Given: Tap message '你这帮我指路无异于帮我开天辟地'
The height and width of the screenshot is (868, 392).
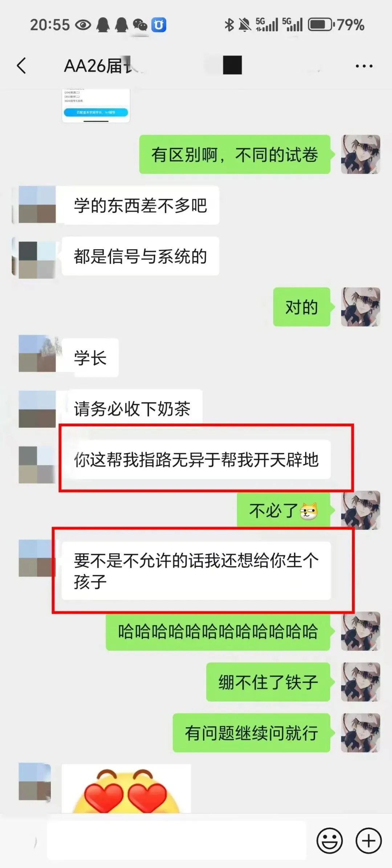Looking at the screenshot, I should pyautogui.click(x=196, y=459).
